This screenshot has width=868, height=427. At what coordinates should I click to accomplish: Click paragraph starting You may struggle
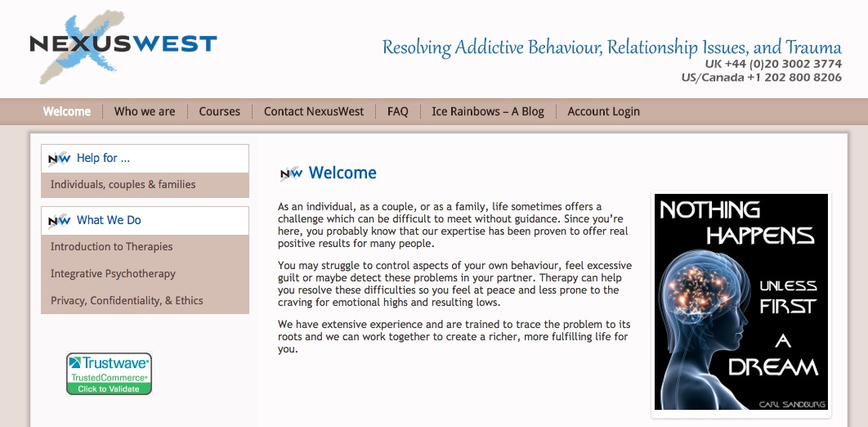pos(454,284)
